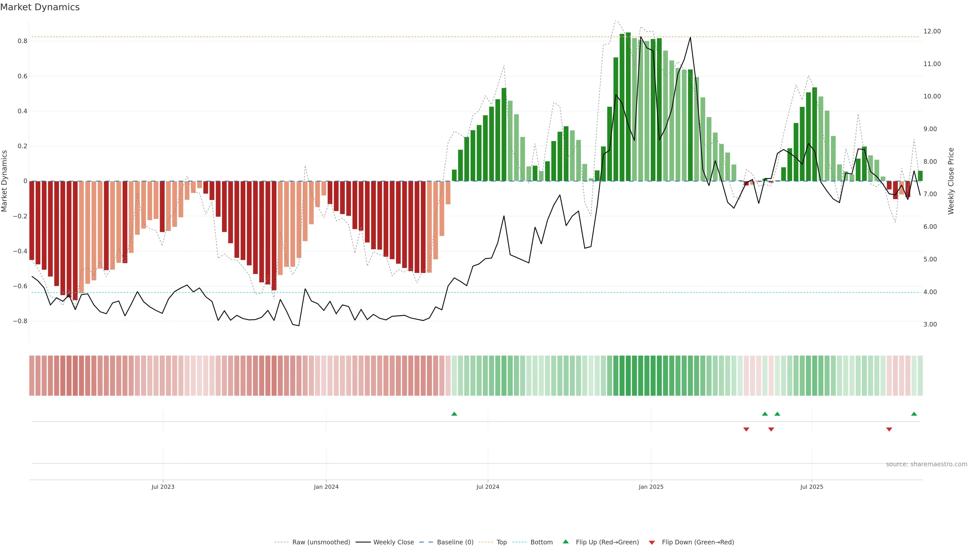Viewport: 980px width, 551px height.
Task: Click the Jul 2024 x-axis label
Action: (x=488, y=487)
